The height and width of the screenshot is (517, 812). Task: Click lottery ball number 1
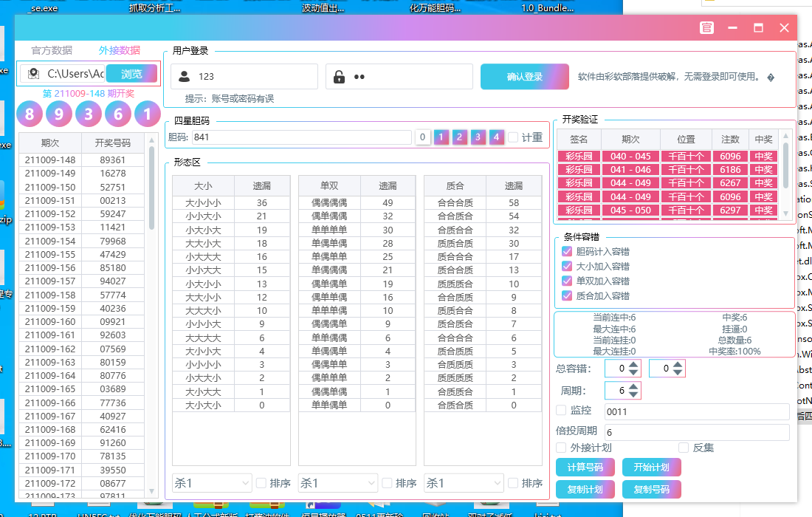pyautogui.click(x=148, y=114)
